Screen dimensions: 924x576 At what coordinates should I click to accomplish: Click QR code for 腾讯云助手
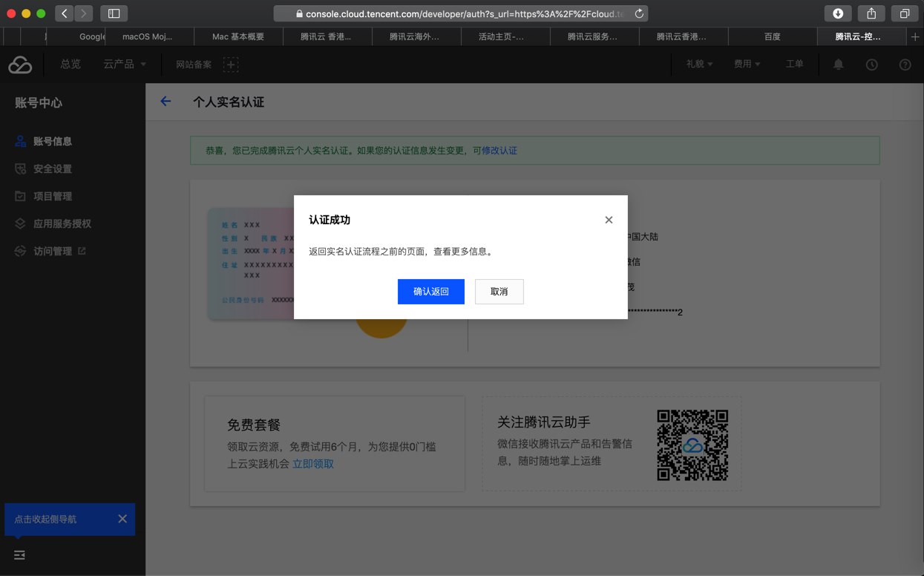(x=692, y=445)
